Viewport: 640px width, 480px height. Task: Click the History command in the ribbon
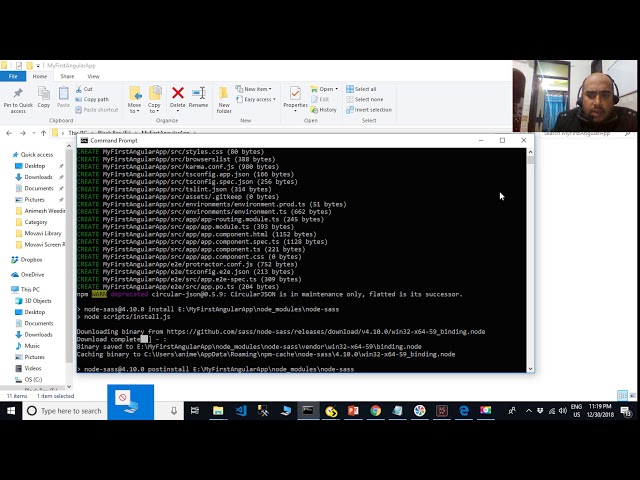324,110
